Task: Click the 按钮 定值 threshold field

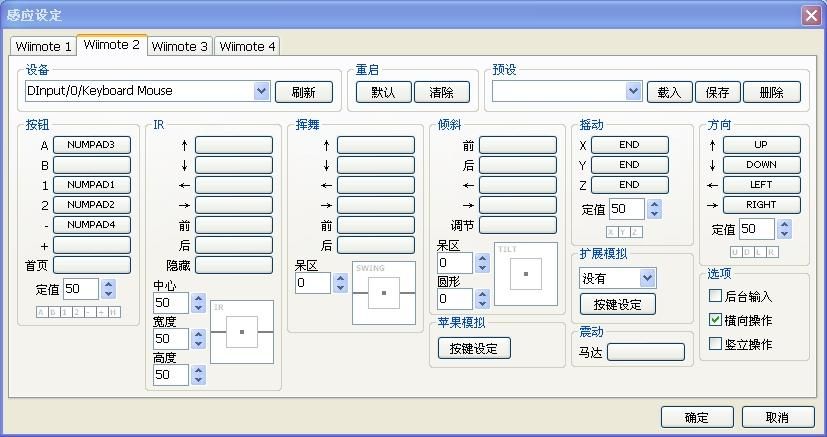Action: pos(81,289)
